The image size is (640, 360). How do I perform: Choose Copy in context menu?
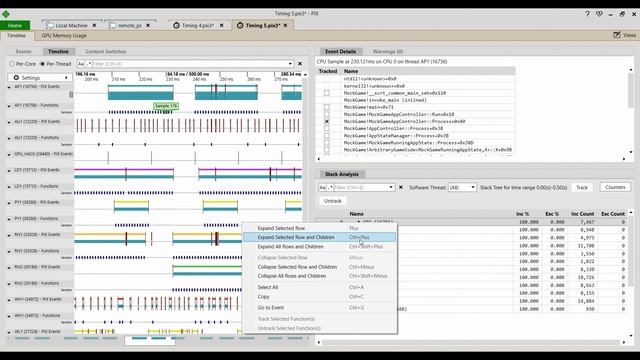(319, 297)
